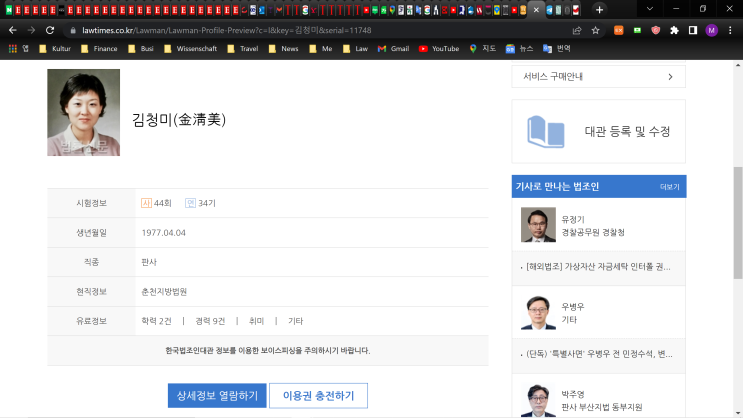Toggle the browser side panel

pyautogui.click(x=693, y=30)
